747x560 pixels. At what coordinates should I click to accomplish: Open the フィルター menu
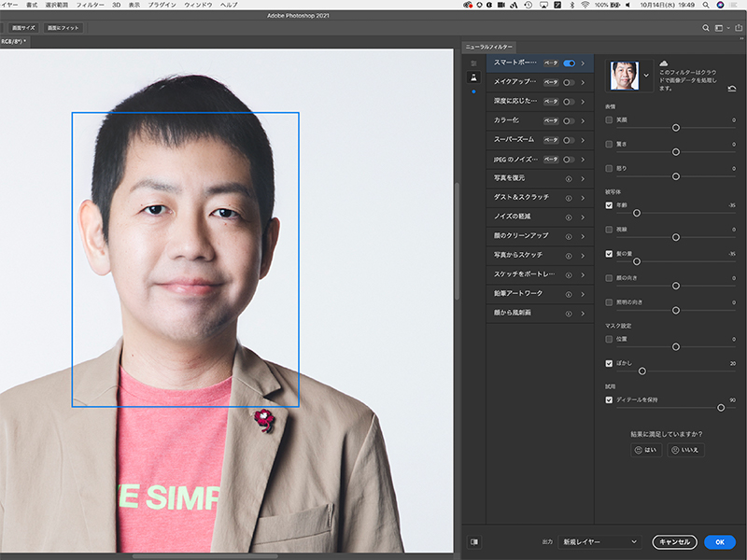(91, 6)
